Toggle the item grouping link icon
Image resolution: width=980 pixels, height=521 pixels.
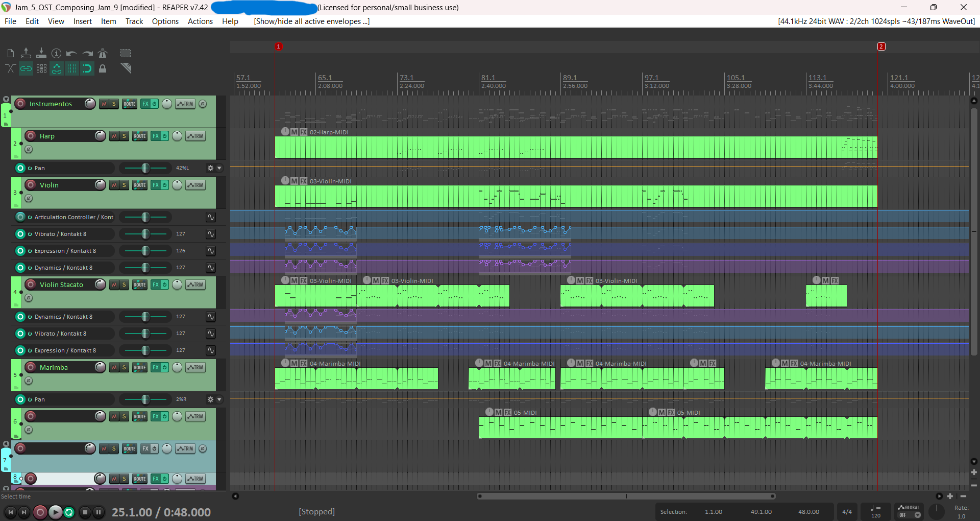pyautogui.click(x=26, y=68)
